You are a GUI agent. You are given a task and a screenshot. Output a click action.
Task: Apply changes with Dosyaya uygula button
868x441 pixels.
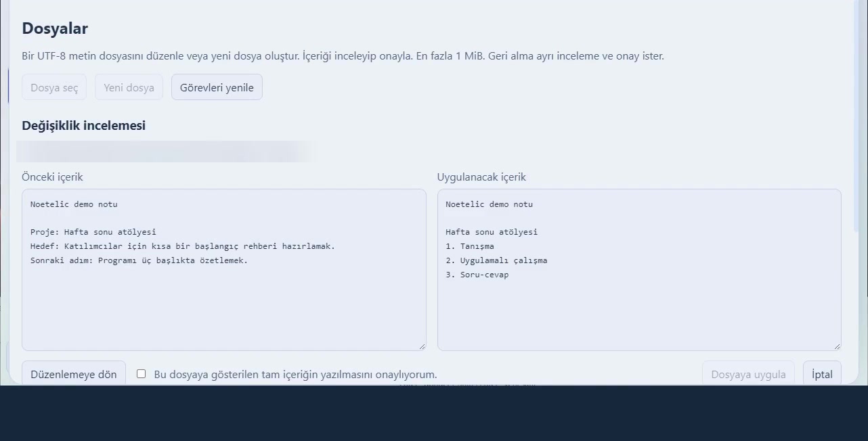748,373
